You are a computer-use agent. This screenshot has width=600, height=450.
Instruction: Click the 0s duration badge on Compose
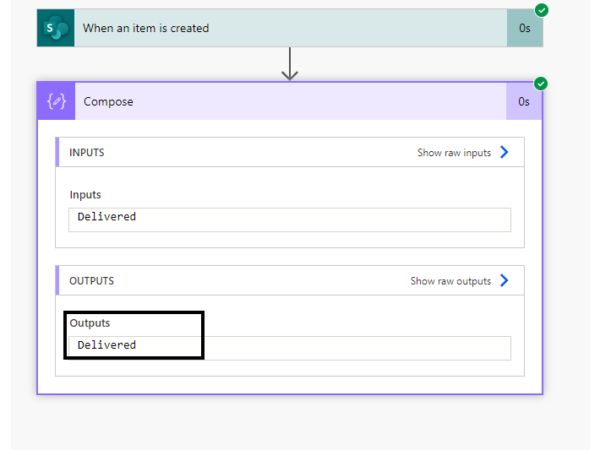[x=524, y=101]
